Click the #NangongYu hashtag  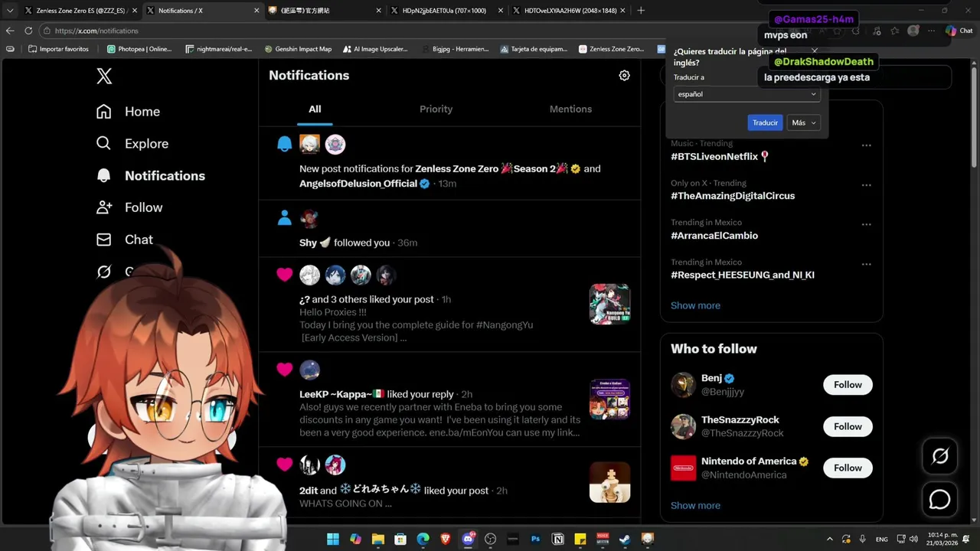(x=505, y=324)
